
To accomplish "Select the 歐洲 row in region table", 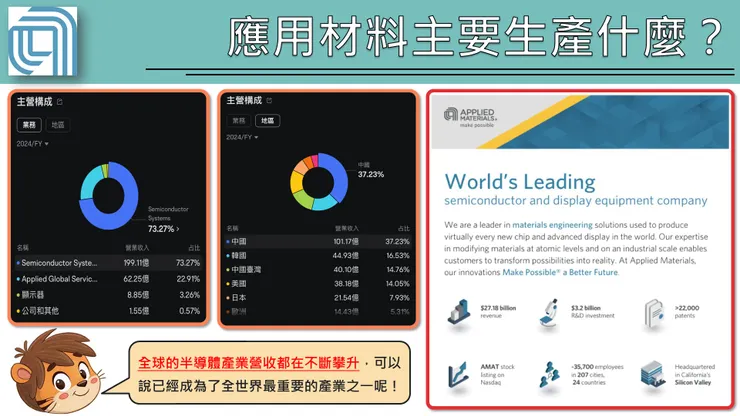I will tap(319, 312).
